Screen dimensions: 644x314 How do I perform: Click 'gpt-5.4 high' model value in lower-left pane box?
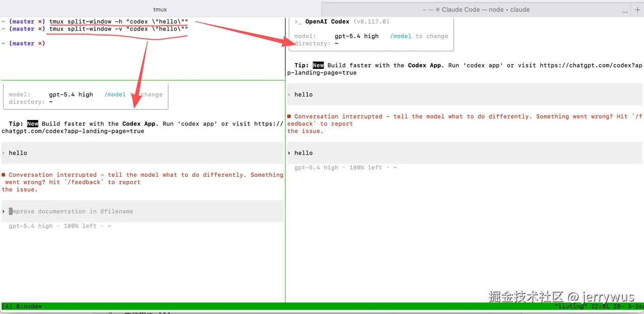[x=71, y=94]
